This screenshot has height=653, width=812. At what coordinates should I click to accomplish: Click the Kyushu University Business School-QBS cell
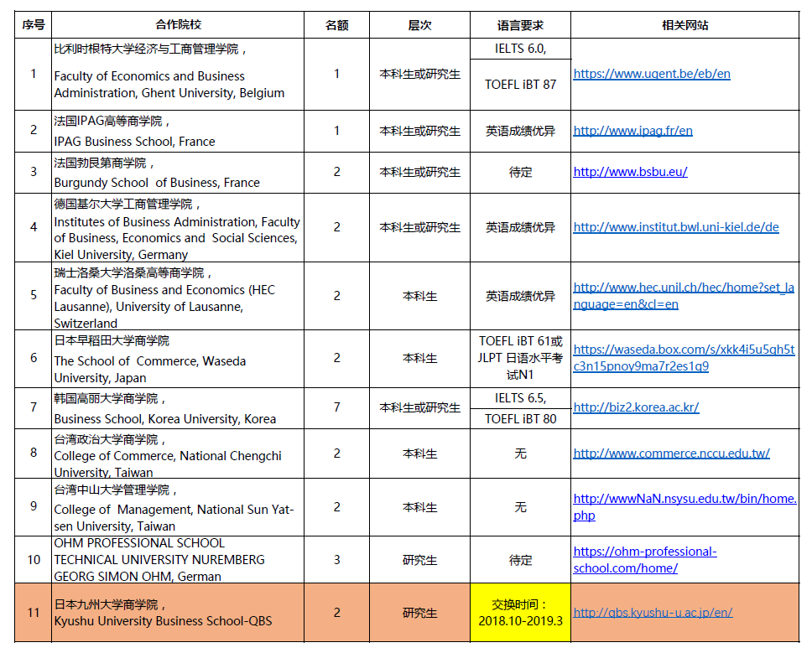pos(178,613)
